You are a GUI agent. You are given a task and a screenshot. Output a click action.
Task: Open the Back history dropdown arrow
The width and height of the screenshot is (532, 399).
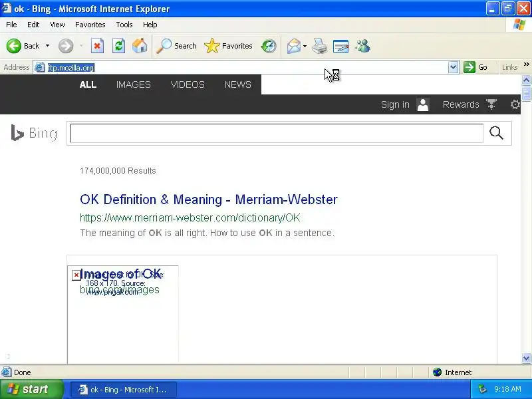point(47,46)
